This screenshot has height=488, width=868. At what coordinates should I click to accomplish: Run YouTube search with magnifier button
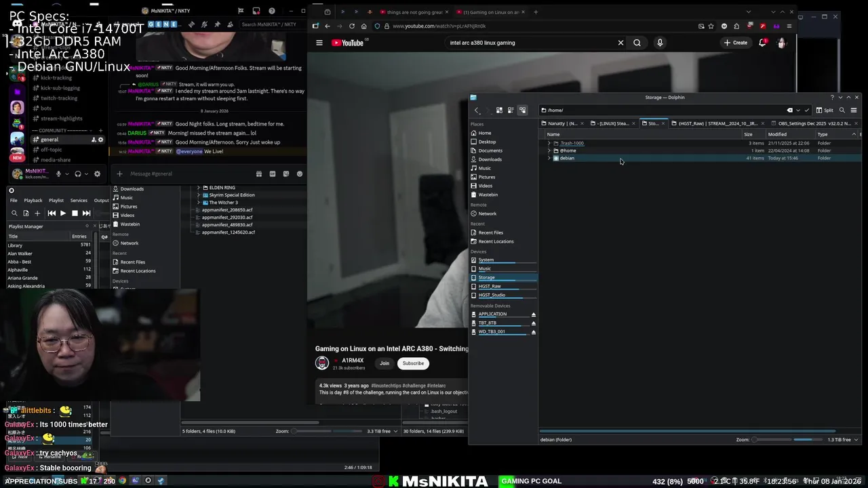click(x=637, y=43)
